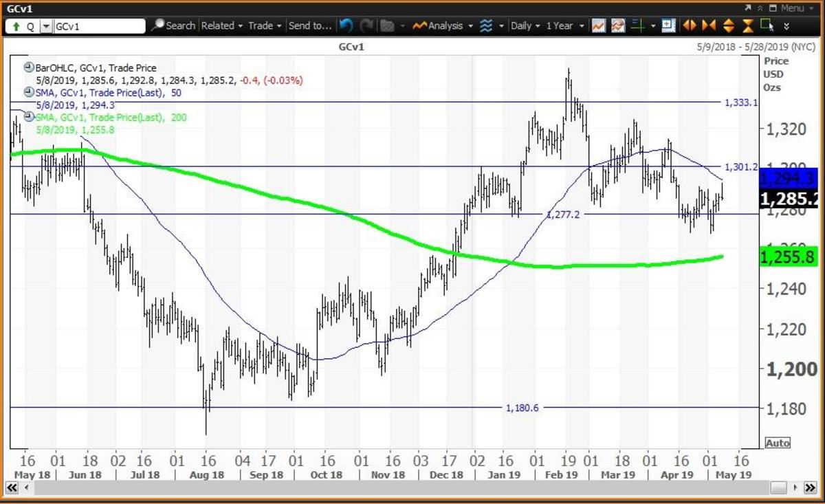
Task: Click the green crosshair lines icon
Action: pyautogui.click(x=637, y=25)
